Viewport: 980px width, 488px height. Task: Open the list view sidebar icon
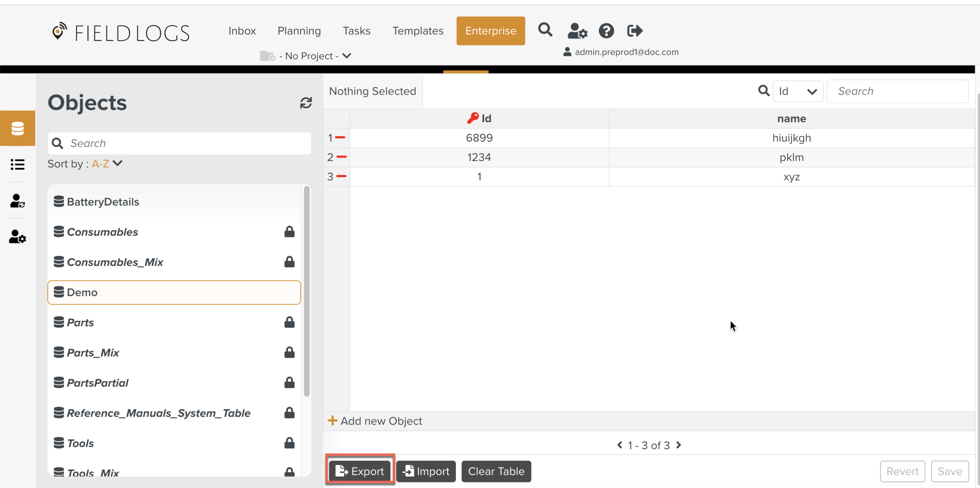click(x=18, y=164)
